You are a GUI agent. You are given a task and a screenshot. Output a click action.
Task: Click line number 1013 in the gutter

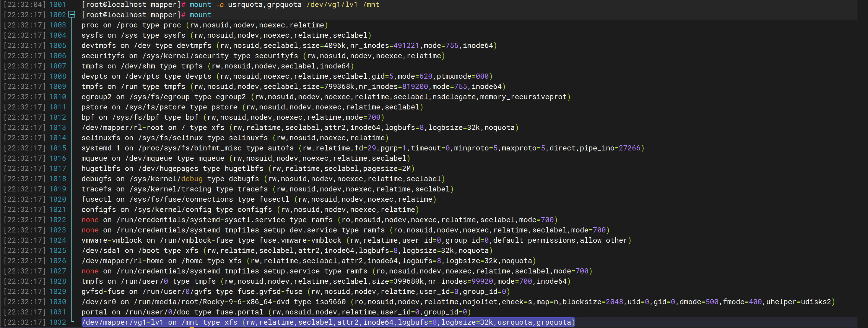[x=57, y=128]
